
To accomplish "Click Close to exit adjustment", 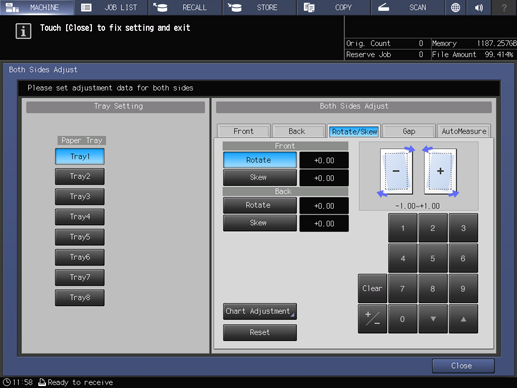I will 463,366.
